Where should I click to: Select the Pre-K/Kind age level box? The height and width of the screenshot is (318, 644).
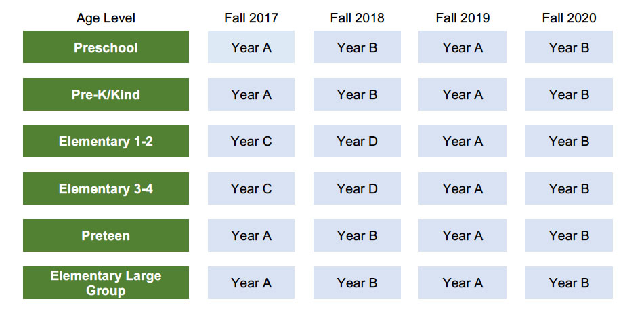(106, 94)
